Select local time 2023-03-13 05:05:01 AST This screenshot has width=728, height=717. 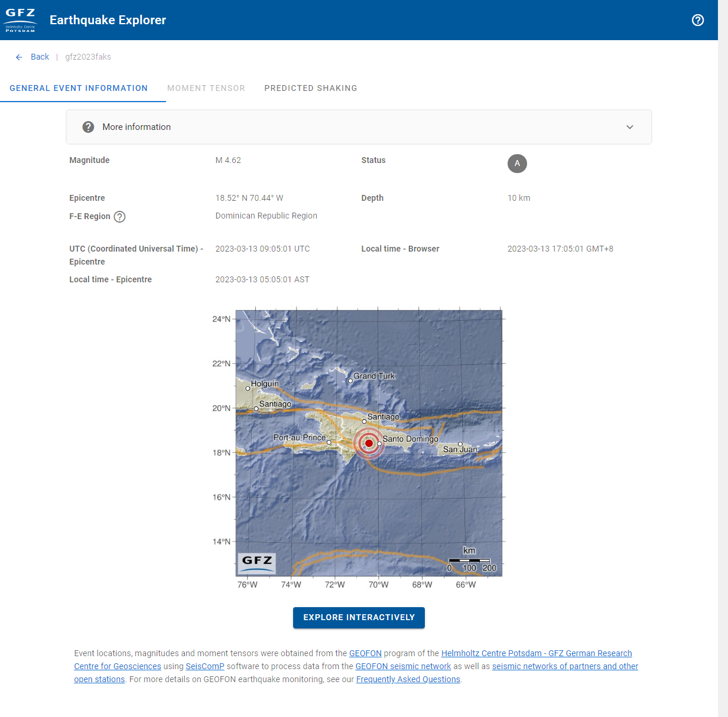pos(262,279)
